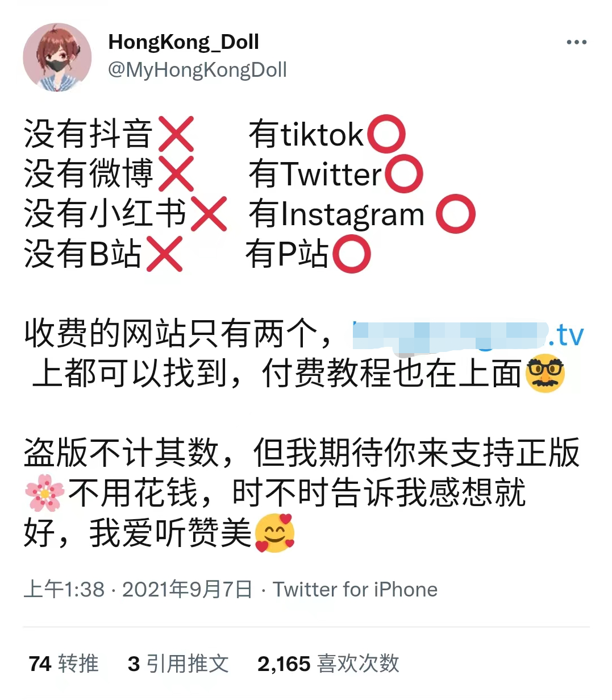
Task: View the 2,165 喜欢次数 likes list
Action: pos(328,664)
